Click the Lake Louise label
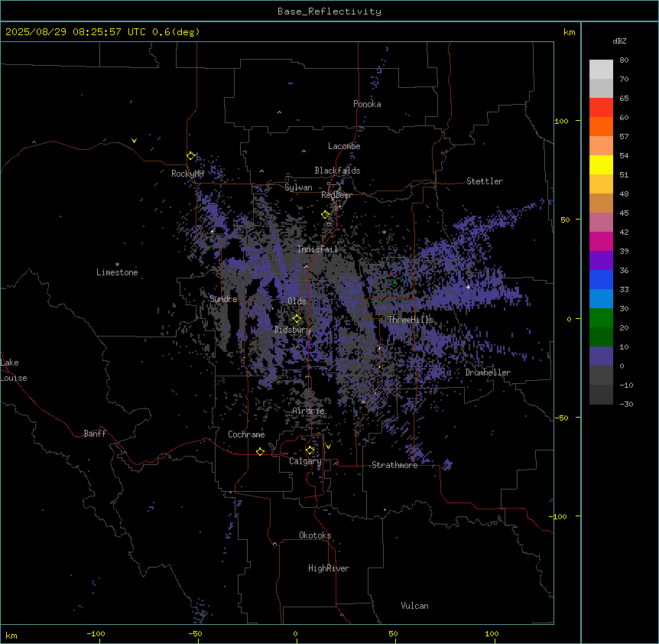The image size is (659, 644). [14, 370]
